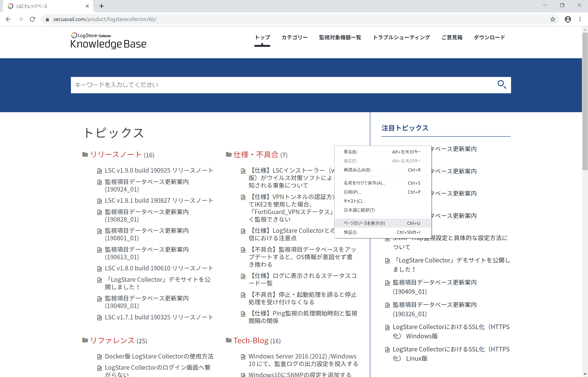Click the LogStare Knowledge Base logo
The width and height of the screenshot is (588, 377).
108,41
